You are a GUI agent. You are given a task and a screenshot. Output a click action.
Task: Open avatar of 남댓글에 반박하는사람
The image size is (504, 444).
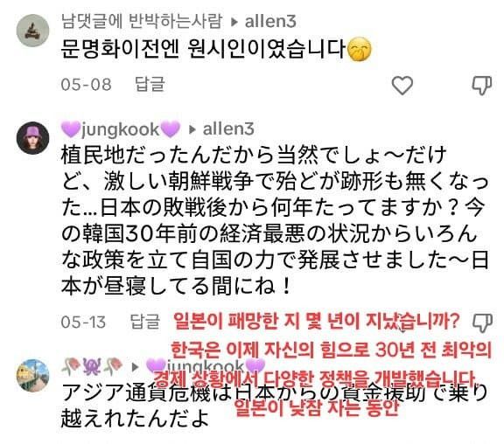tap(32, 31)
